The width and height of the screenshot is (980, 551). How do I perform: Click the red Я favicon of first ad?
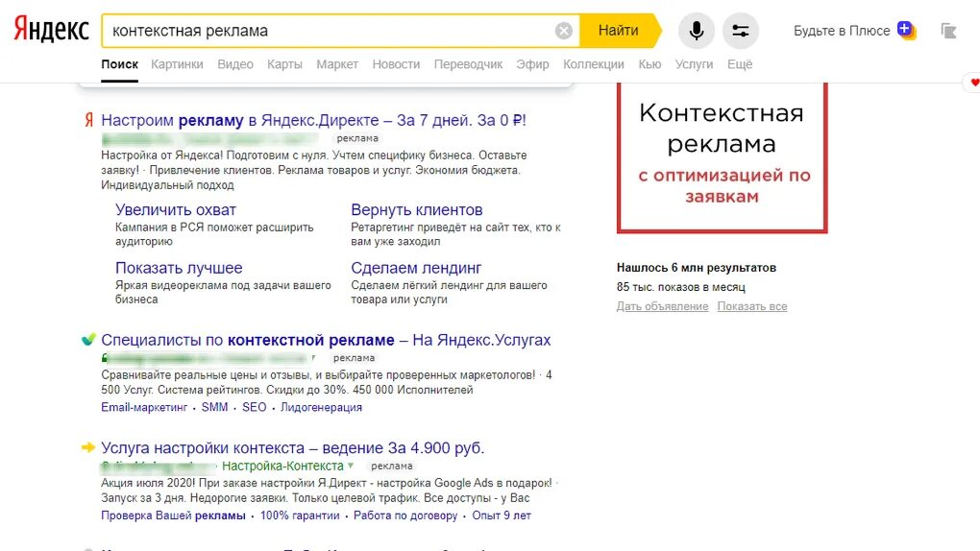[x=88, y=119]
